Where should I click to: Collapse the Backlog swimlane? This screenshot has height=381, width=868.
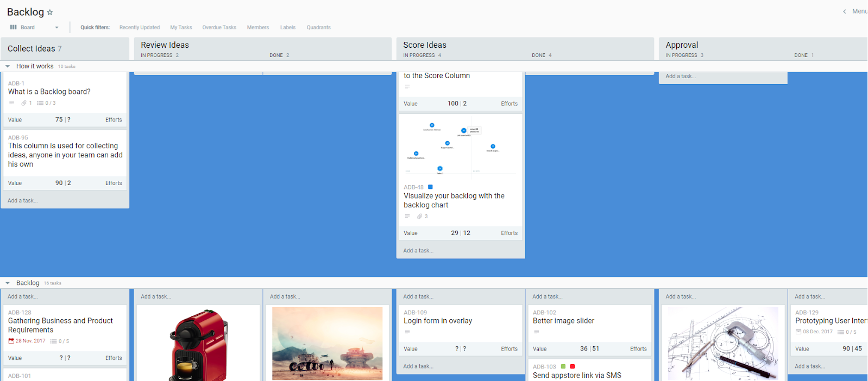coord(8,283)
